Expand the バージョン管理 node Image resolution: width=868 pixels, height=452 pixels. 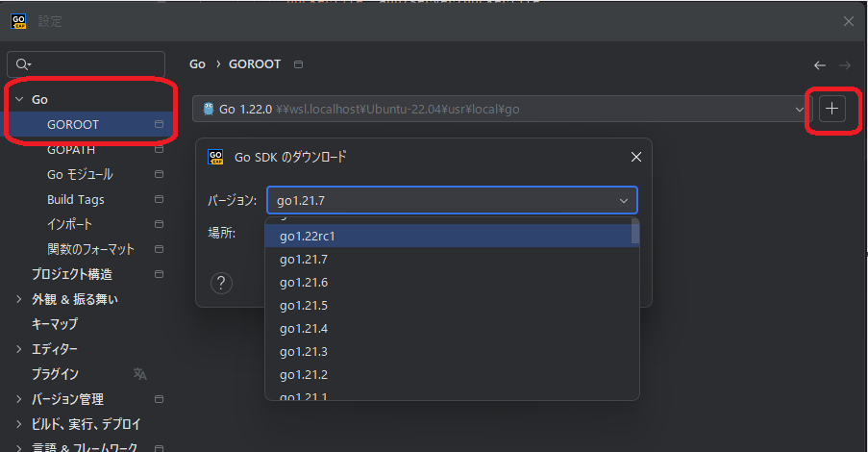pos(19,399)
